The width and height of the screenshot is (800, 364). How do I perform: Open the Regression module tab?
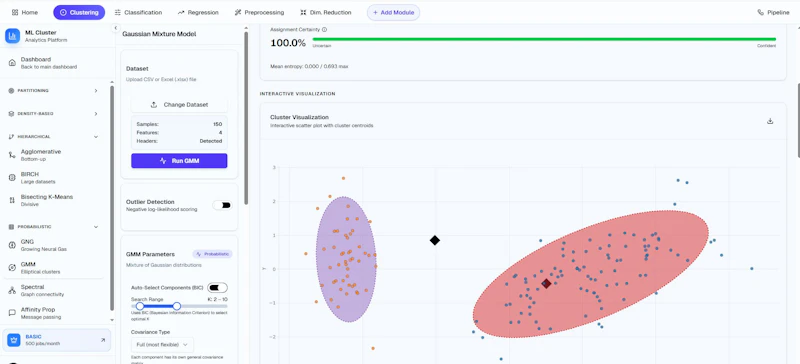[198, 12]
